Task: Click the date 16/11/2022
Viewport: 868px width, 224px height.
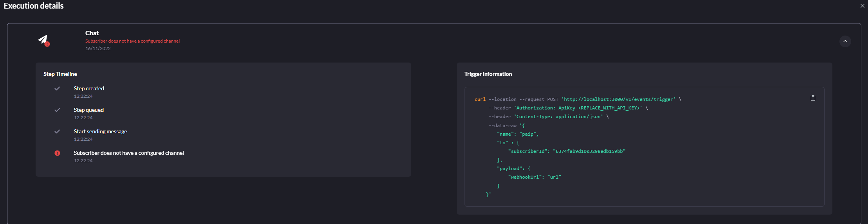Action: pyautogui.click(x=98, y=48)
